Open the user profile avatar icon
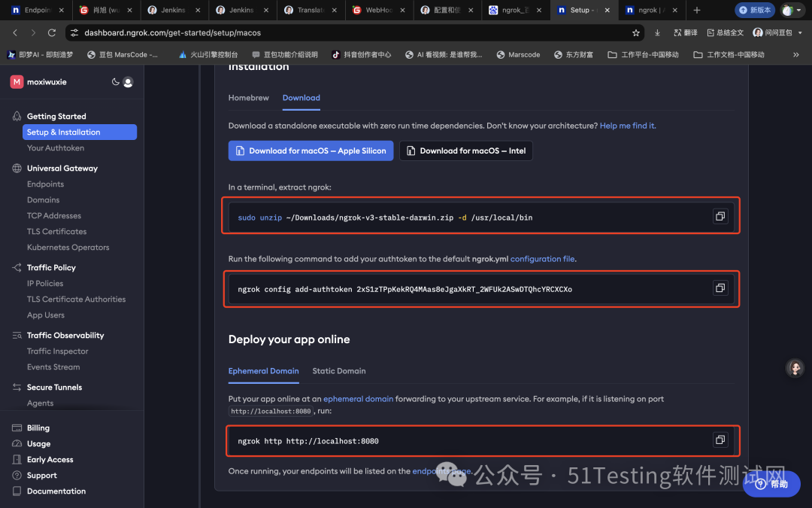Image resolution: width=812 pixels, height=508 pixels. point(128,82)
